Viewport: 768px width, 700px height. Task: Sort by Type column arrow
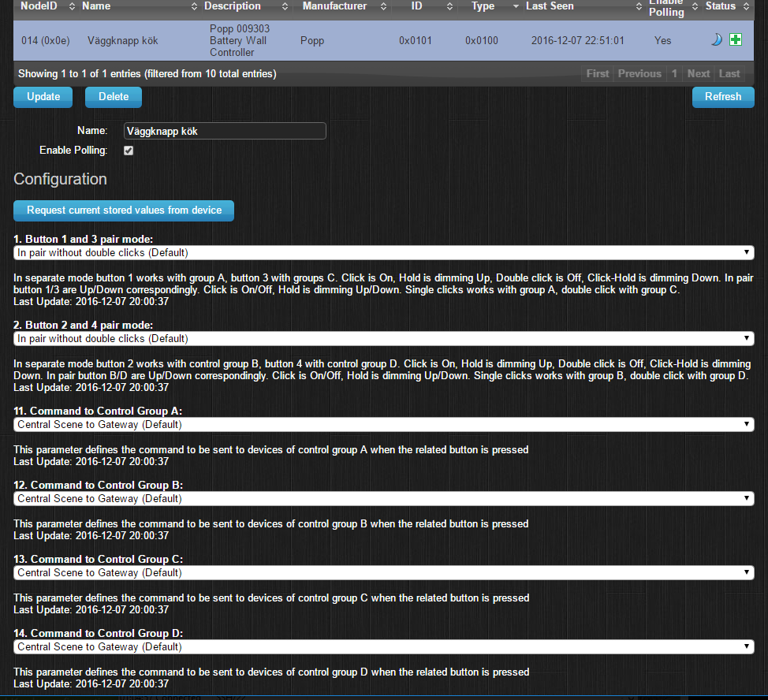click(x=516, y=6)
